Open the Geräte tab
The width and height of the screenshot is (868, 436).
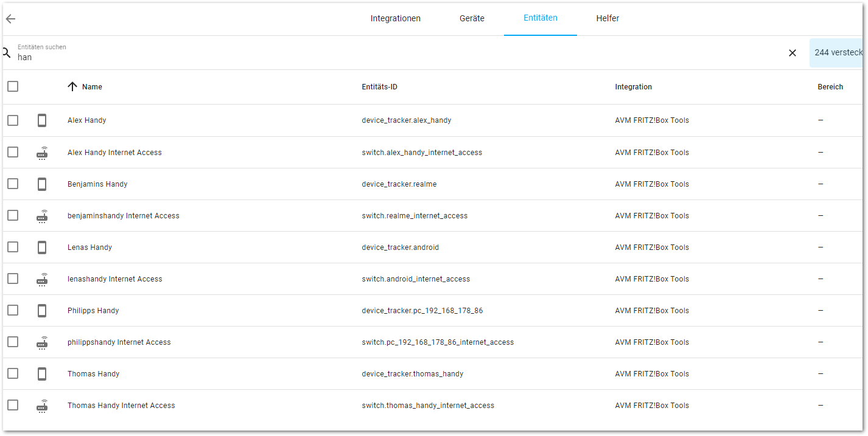(x=472, y=18)
